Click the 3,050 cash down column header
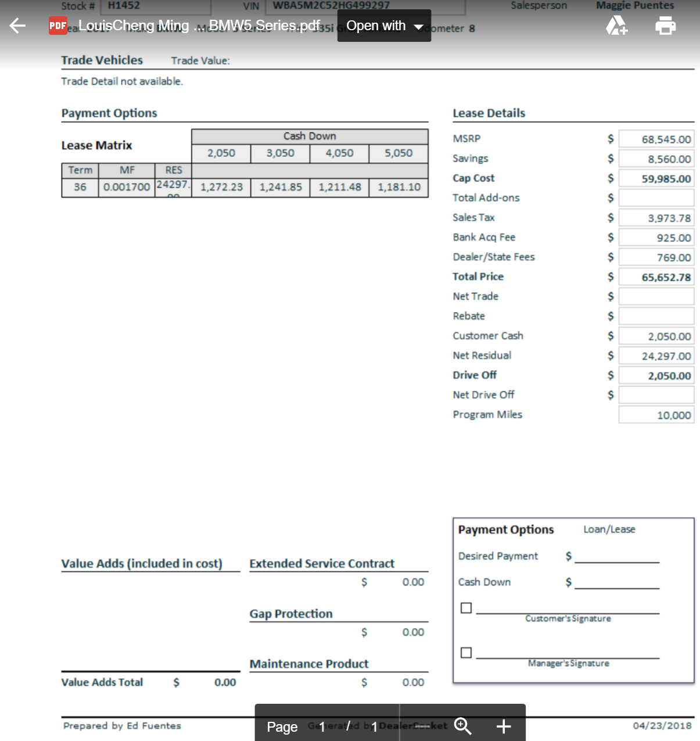This screenshot has height=741, width=700. tap(281, 153)
